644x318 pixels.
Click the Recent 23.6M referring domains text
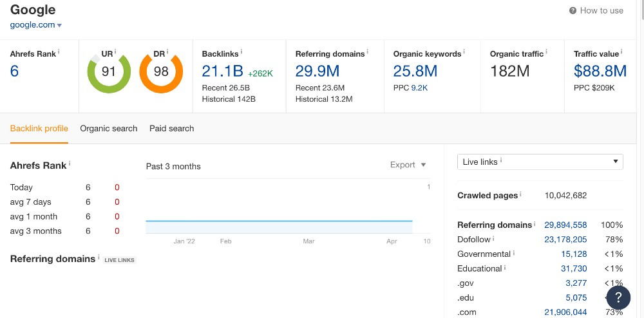click(x=320, y=88)
